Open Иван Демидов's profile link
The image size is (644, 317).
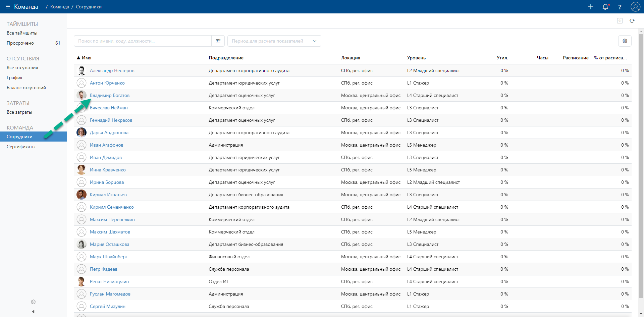106,157
